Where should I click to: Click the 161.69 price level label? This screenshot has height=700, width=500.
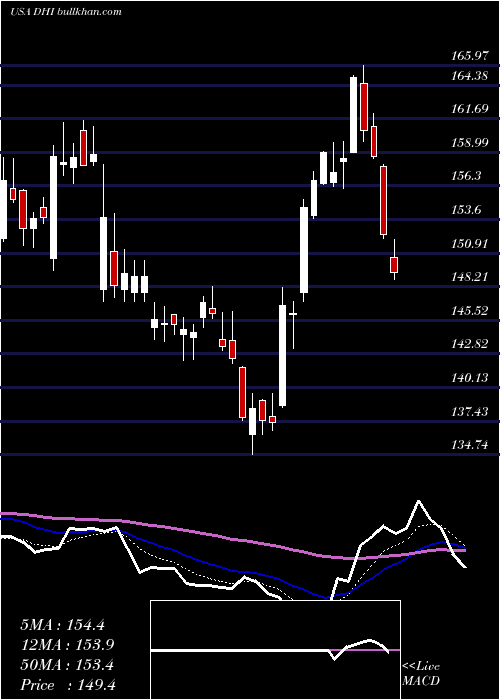click(470, 108)
